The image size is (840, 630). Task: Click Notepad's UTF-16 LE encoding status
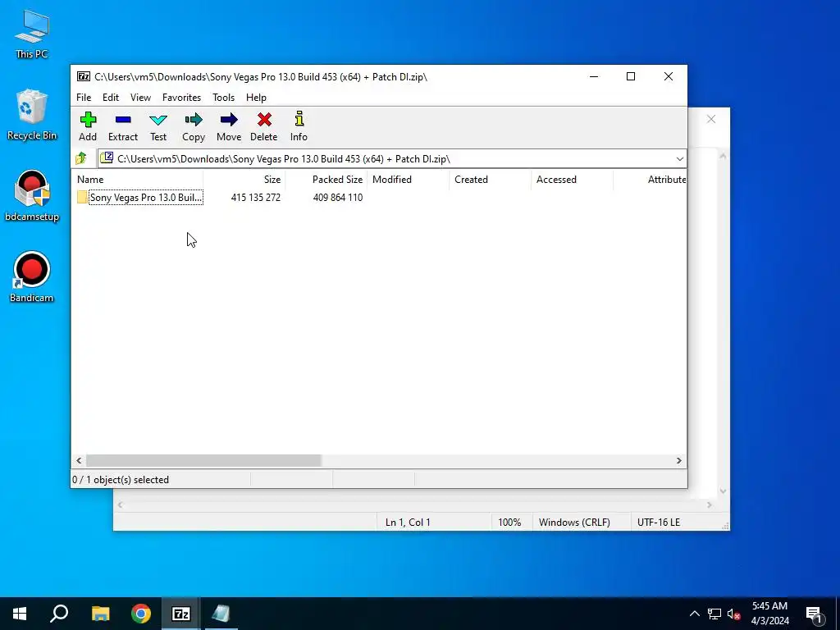point(659,523)
